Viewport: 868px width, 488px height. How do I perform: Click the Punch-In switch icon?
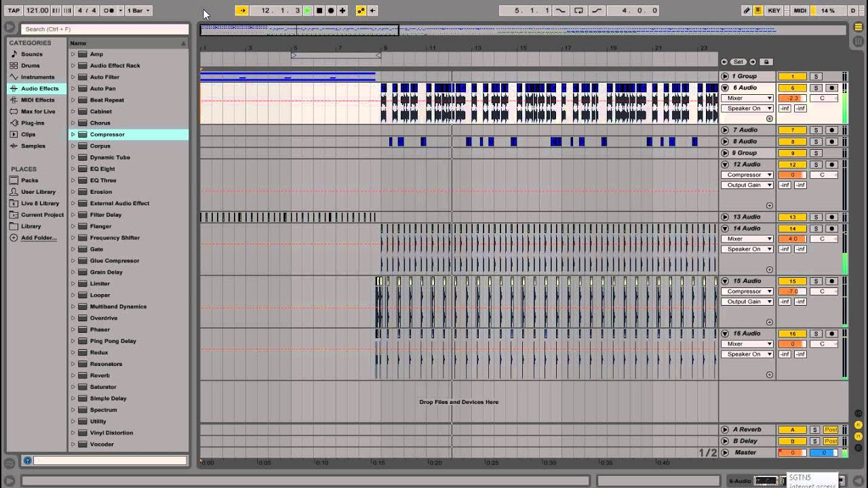click(x=561, y=10)
